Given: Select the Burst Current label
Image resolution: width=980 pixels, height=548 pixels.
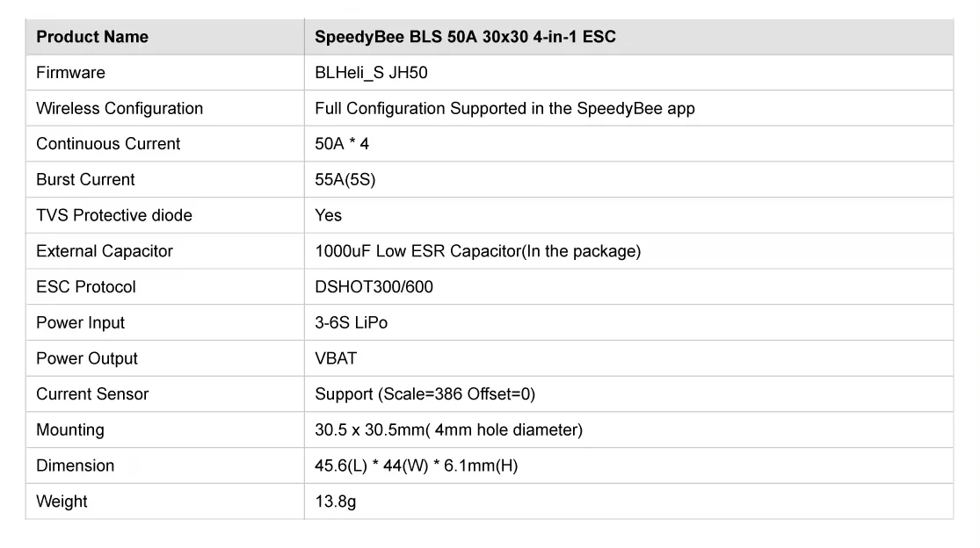Looking at the screenshot, I should coord(85,180).
